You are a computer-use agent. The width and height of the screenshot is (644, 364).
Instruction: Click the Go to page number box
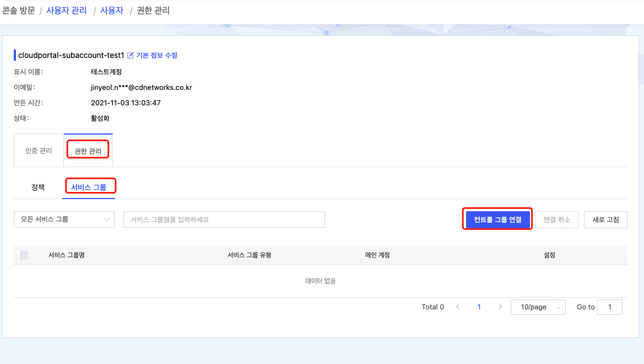610,307
